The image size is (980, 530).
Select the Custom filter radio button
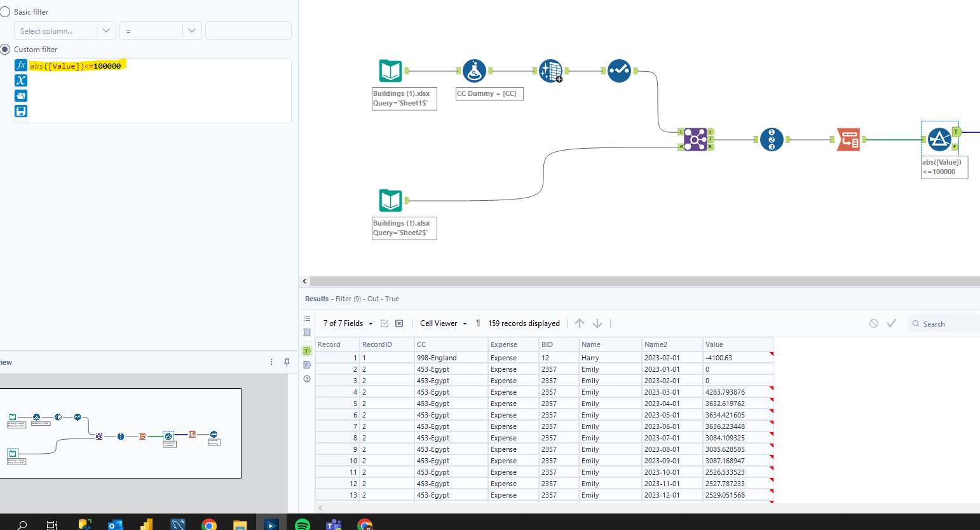[6, 49]
